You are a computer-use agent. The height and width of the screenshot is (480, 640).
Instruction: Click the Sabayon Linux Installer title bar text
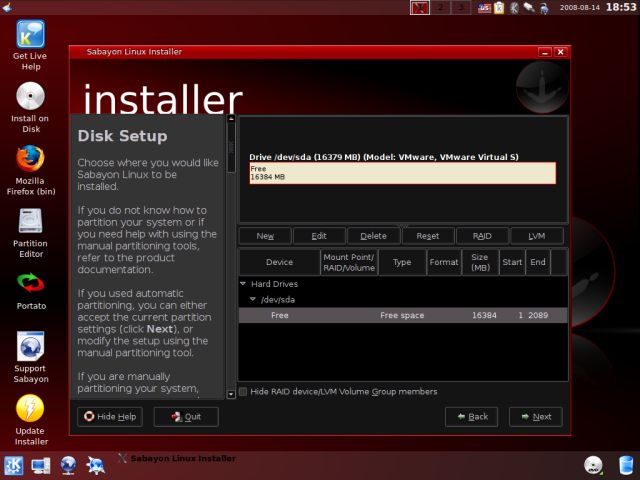(x=134, y=52)
